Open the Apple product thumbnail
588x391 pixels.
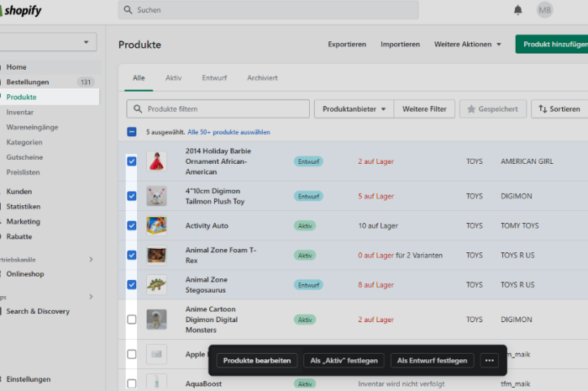click(156, 354)
